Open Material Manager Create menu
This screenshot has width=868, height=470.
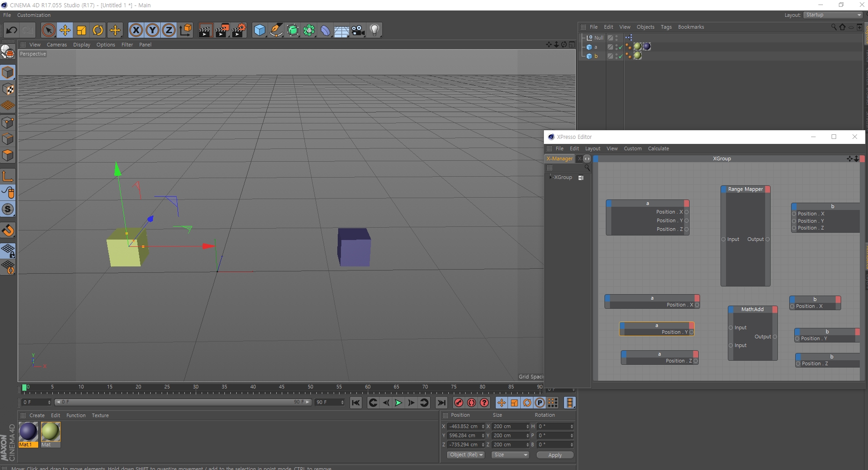(x=37, y=415)
